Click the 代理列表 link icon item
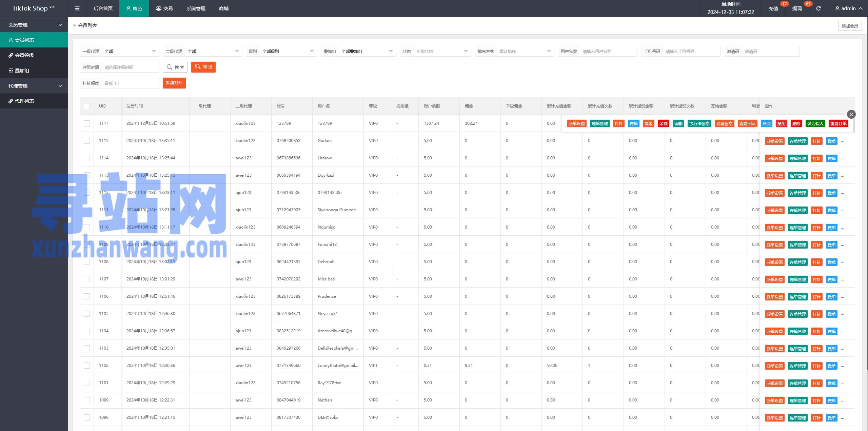This screenshot has height=431, width=868. [x=24, y=101]
